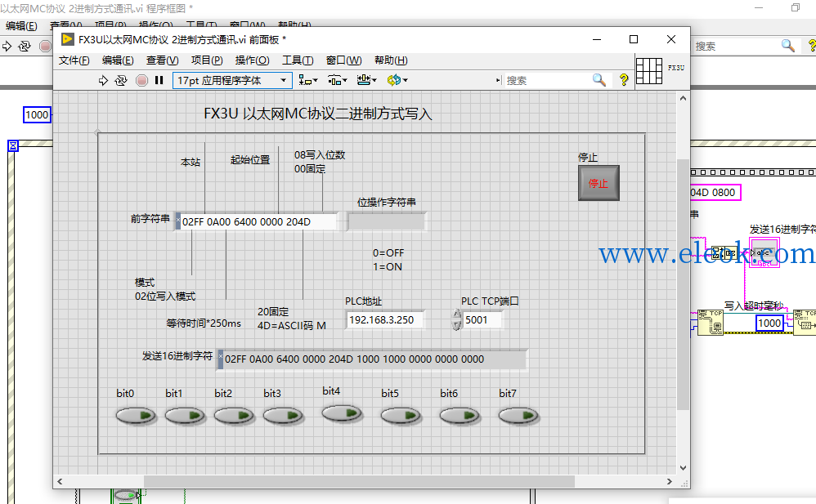This screenshot has width=816, height=504.
Task: Run the VI from the block diagram window
Action: (x=7, y=47)
